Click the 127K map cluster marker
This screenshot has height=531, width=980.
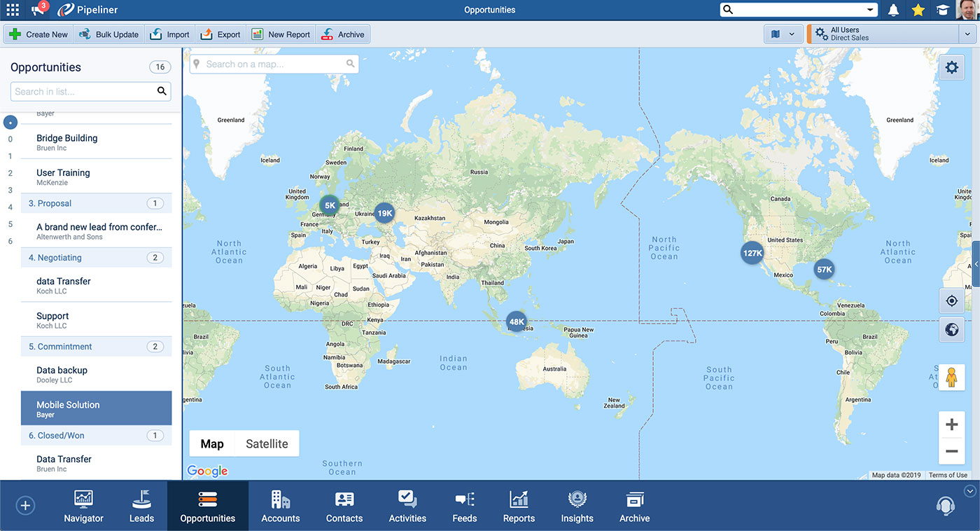click(752, 254)
